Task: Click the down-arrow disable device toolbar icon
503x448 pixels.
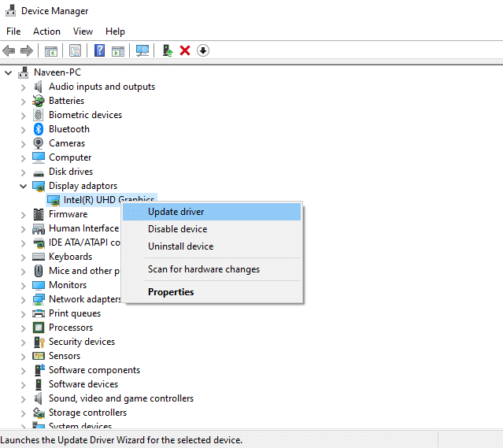Action: coord(203,51)
